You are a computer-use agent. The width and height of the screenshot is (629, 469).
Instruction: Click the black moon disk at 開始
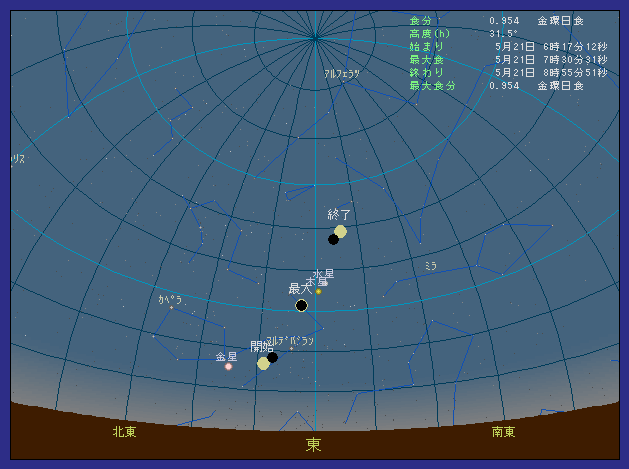click(x=272, y=357)
